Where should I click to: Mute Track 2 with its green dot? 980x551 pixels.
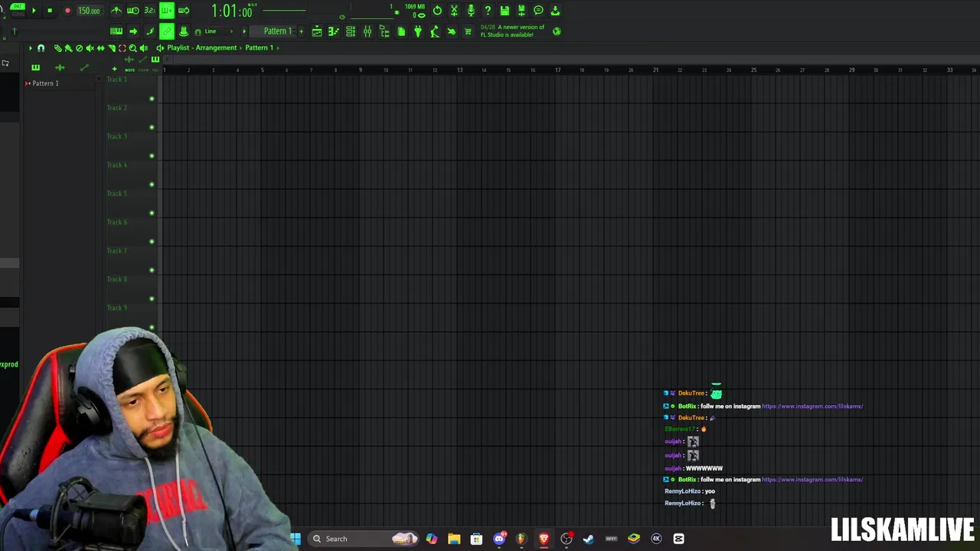click(152, 127)
